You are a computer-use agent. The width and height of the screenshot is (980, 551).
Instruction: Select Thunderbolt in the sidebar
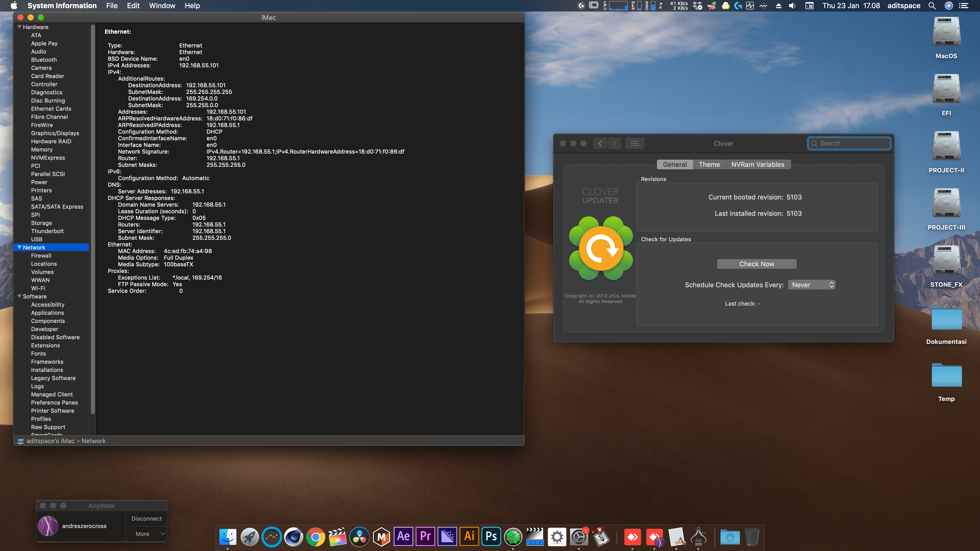coord(47,231)
